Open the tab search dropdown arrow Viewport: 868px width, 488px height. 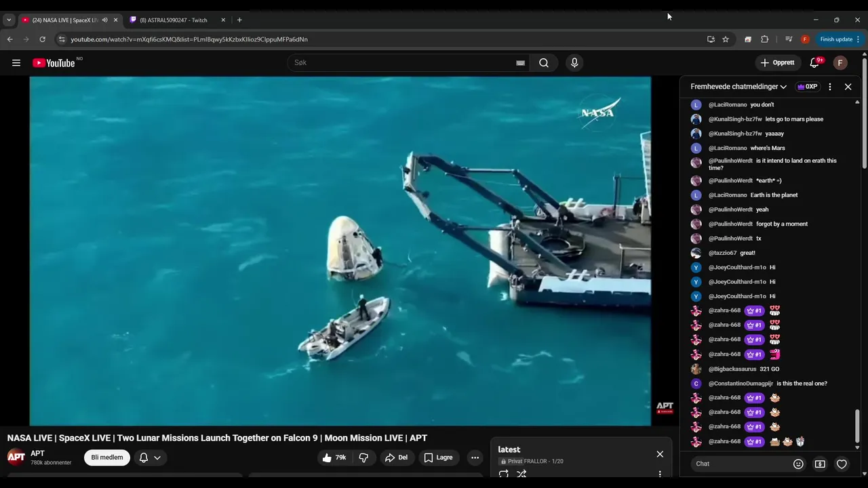9,20
